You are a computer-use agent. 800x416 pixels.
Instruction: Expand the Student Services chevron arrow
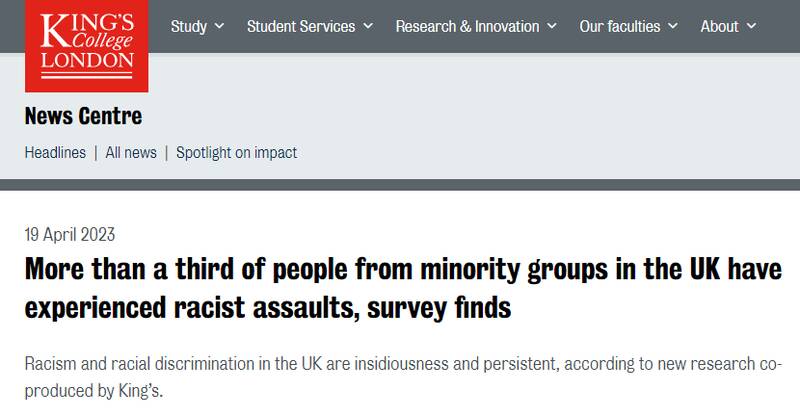[x=367, y=27]
